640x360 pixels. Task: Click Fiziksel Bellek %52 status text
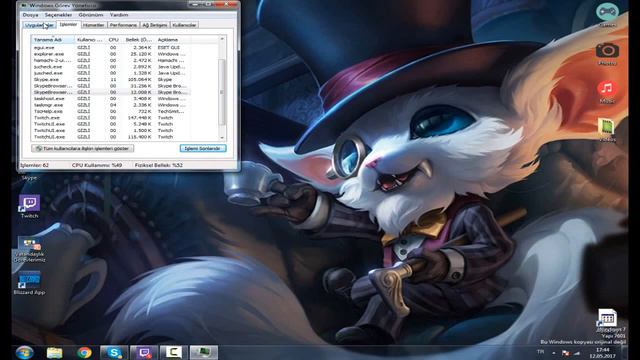tap(158, 165)
